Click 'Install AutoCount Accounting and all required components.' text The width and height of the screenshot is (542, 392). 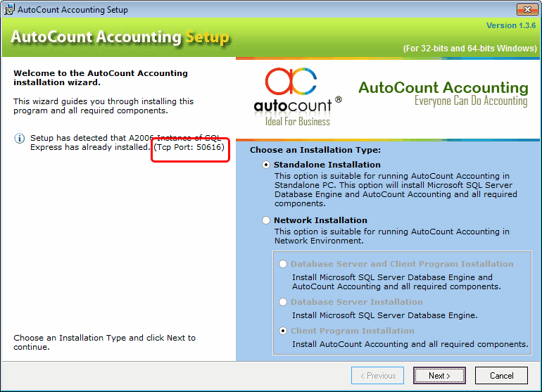[x=410, y=344]
